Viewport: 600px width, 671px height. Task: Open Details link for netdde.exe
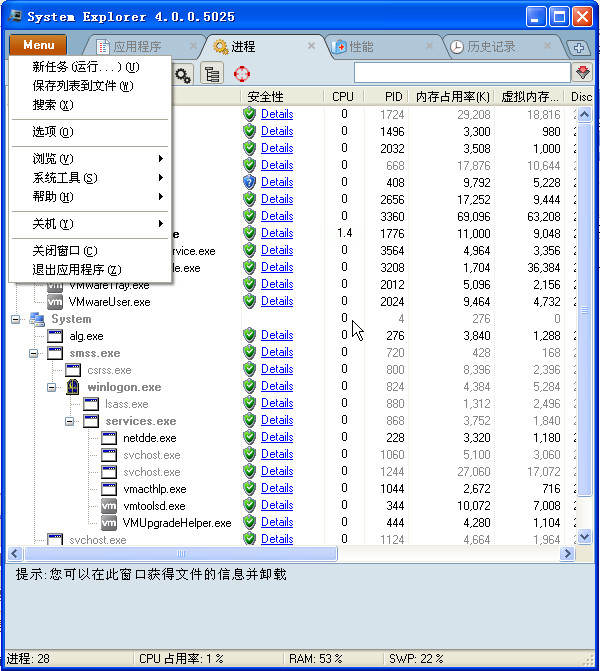pyautogui.click(x=277, y=437)
